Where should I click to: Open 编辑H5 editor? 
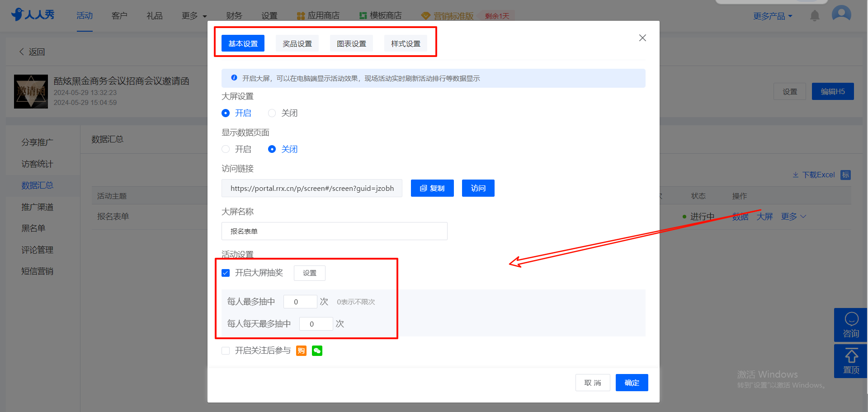[833, 91]
